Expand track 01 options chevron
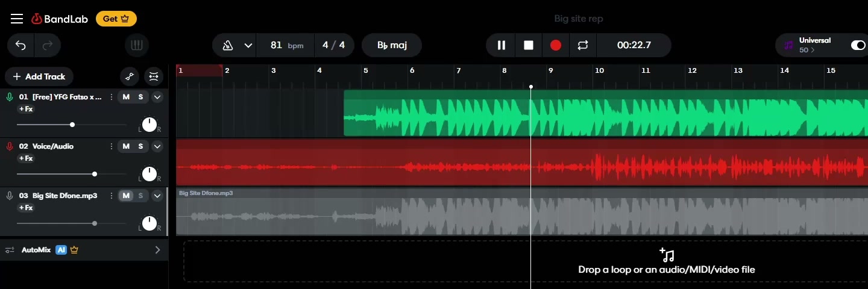The height and width of the screenshot is (289, 868). point(157,97)
